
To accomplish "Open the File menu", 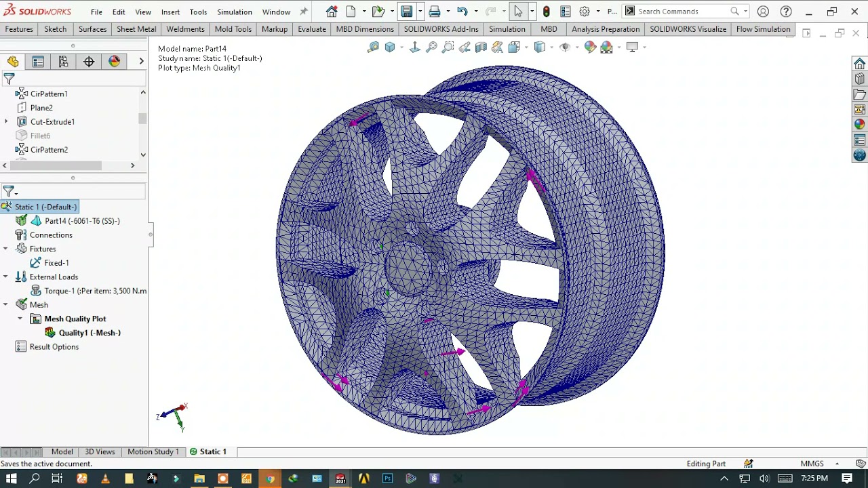I will tap(96, 12).
